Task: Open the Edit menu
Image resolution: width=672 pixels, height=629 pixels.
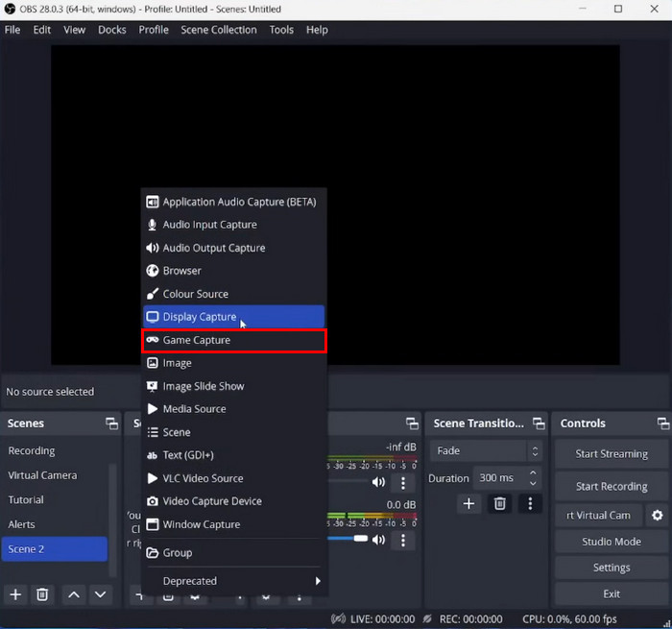Action: (x=42, y=30)
